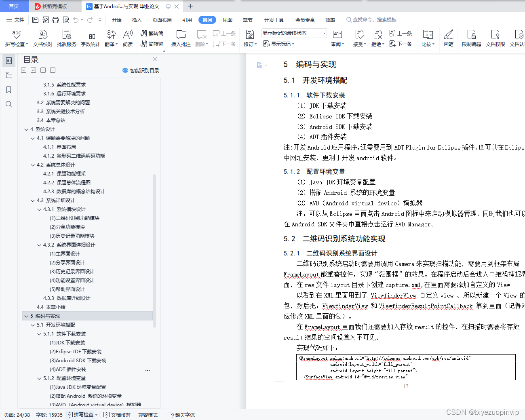Collapse the 5 编码与实现 node
Screen dimensions: 525x420
tap(26, 316)
